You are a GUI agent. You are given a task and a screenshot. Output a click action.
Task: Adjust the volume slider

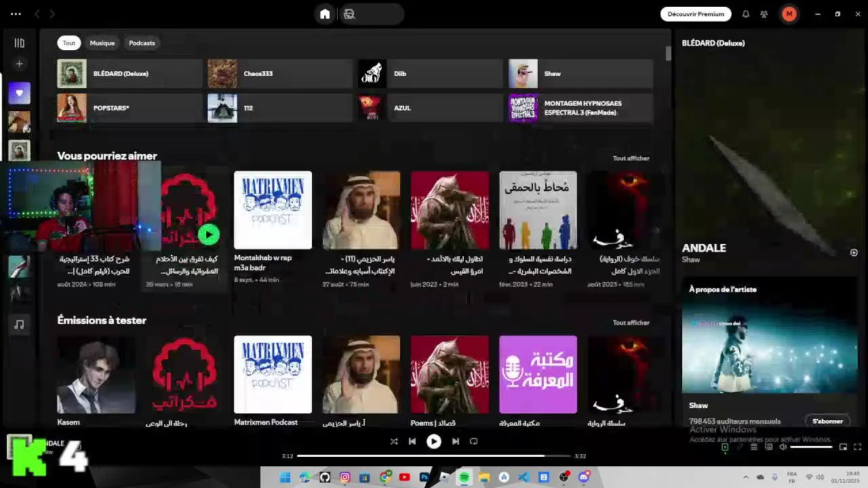click(x=811, y=447)
